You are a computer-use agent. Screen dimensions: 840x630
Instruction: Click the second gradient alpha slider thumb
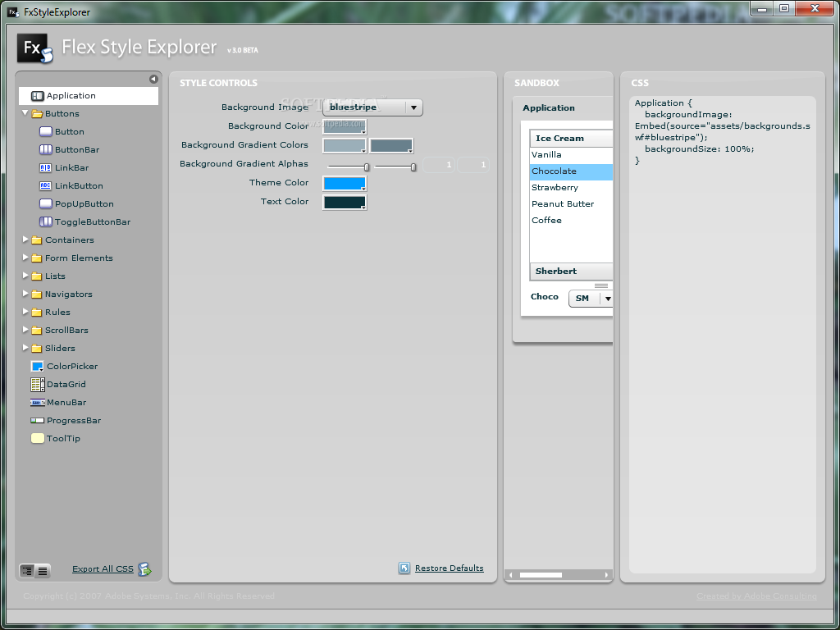413,167
